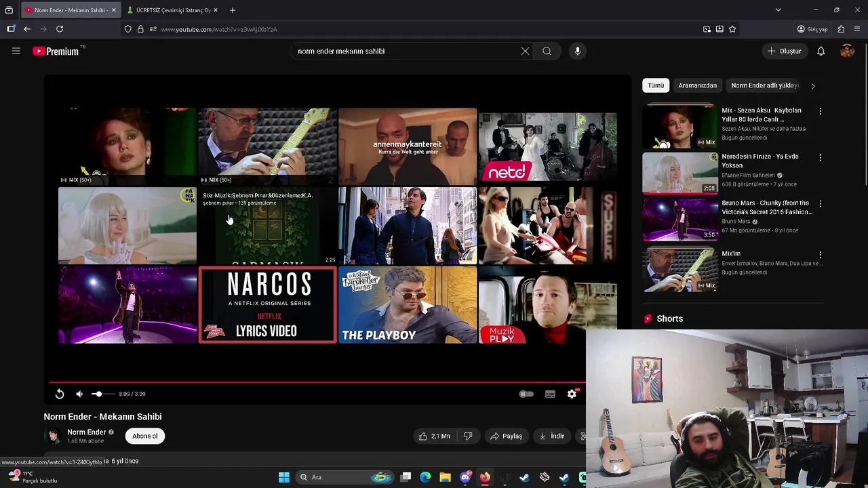The height and width of the screenshot is (488, 868).
Task: Click the Firefox address bar URL
Action: tap(219, 29)
